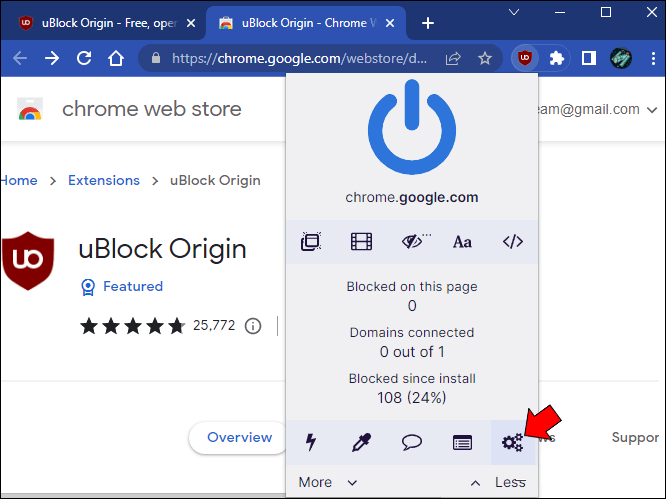Open uBlock Origin dashboard gears icon

tap(512, 443)
